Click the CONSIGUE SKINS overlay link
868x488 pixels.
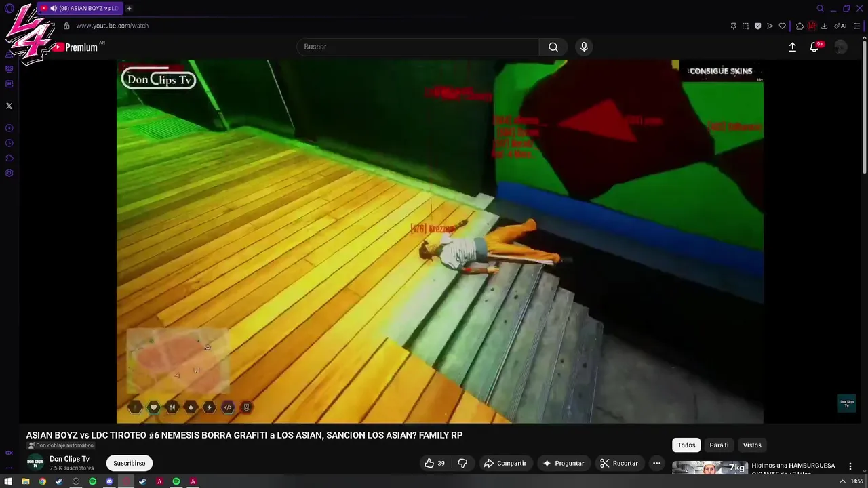(x=721, y=71)
